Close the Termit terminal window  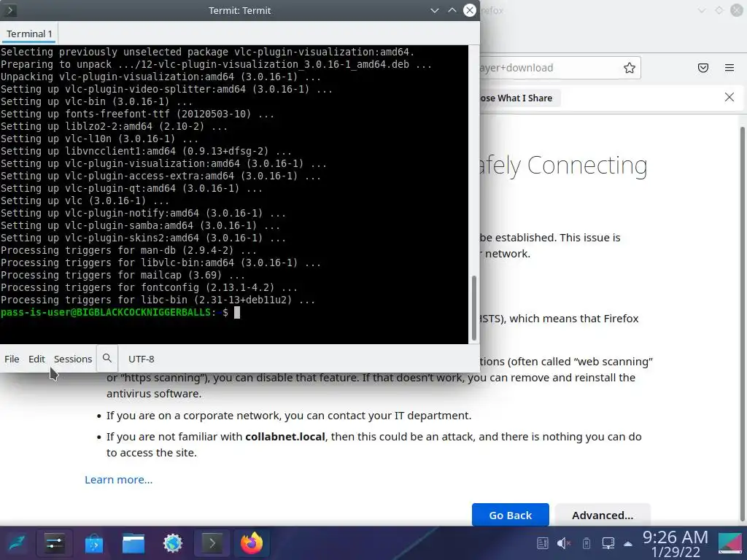(x=470, y=10)
